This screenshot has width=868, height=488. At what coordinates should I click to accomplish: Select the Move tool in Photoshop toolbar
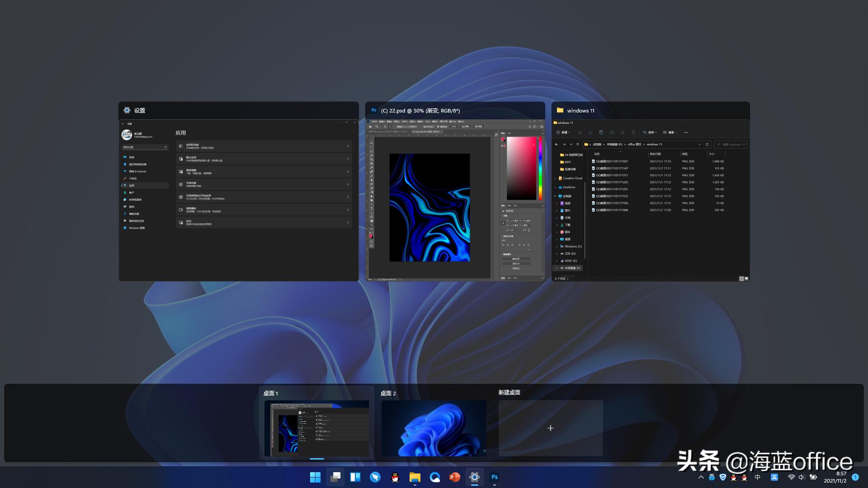(372, 143)
